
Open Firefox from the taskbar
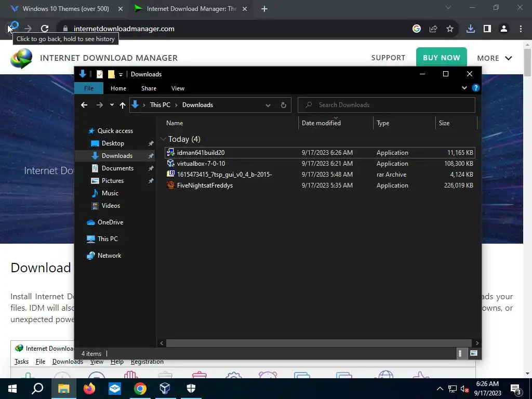click(89, 389)
